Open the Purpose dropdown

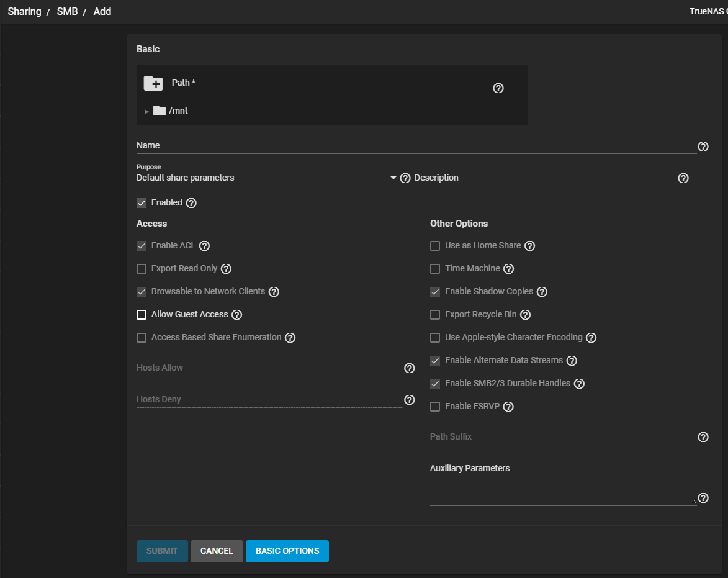(267, 178)
